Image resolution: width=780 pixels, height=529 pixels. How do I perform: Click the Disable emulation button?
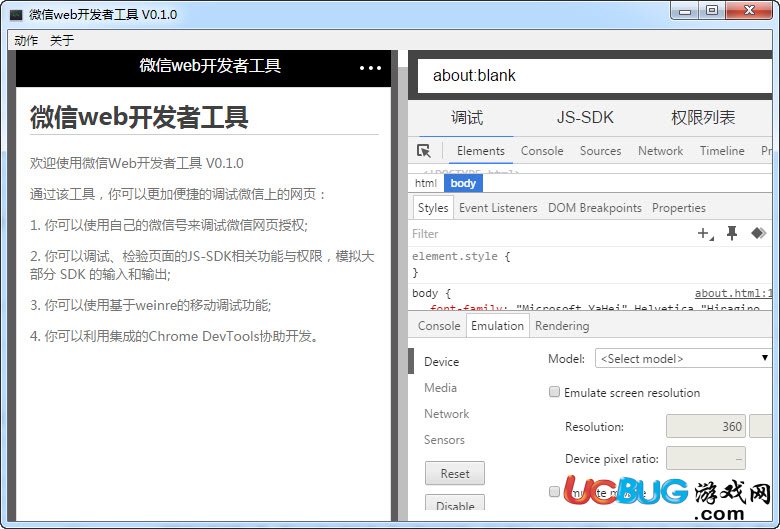tap(455, 503)
